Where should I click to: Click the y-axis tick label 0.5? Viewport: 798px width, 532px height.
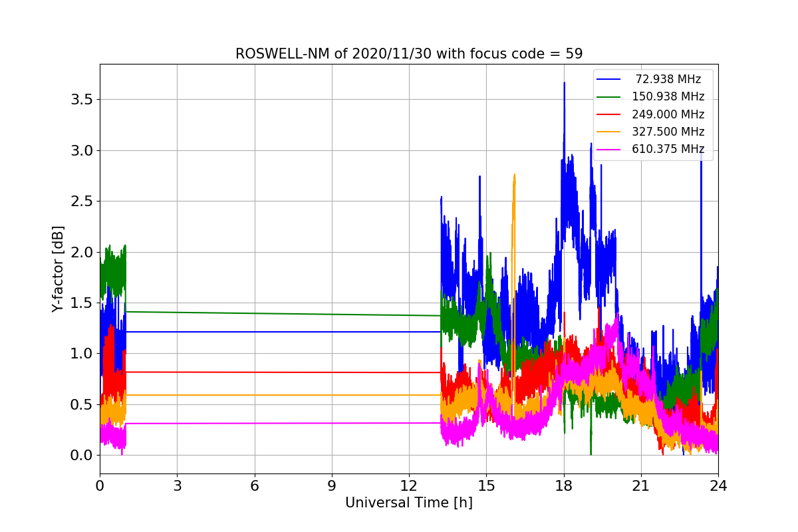(x=81, y=404)
